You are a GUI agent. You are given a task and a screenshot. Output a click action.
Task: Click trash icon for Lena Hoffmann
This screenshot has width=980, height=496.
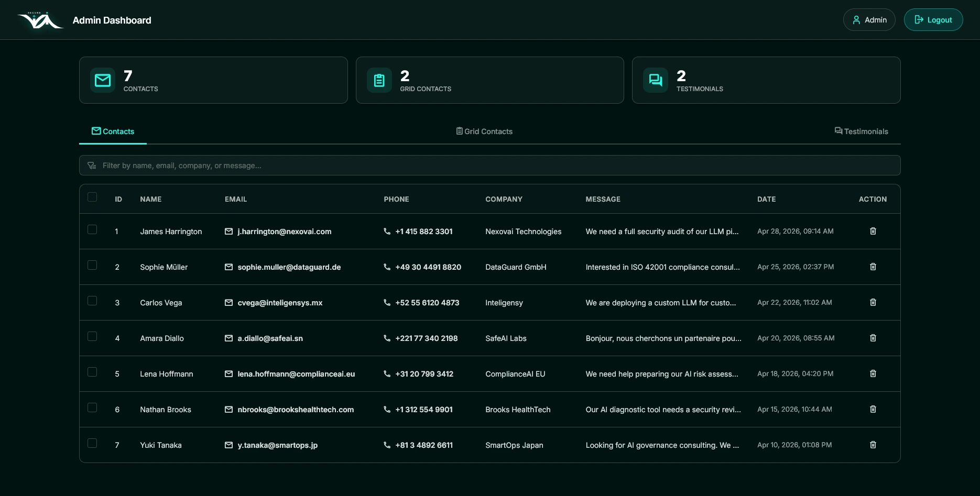click(873, 373)
